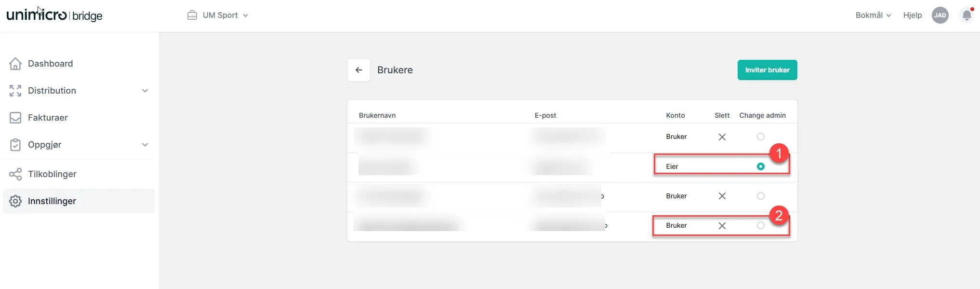
Task: Choose Change admin radio in last row
Action: point(761,225)
